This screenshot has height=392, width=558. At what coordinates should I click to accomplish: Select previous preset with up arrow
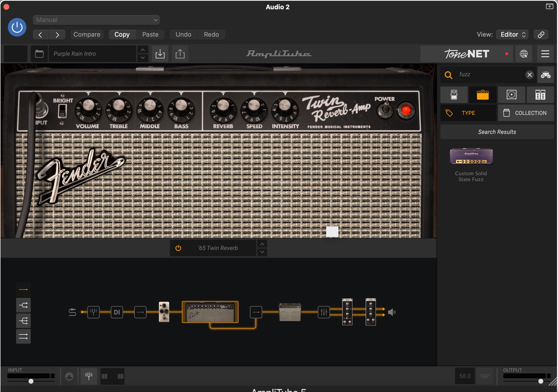coord(143,50)
